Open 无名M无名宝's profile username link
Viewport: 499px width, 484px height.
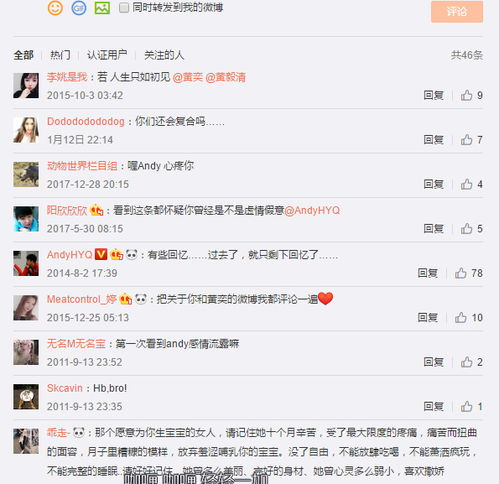76,343
